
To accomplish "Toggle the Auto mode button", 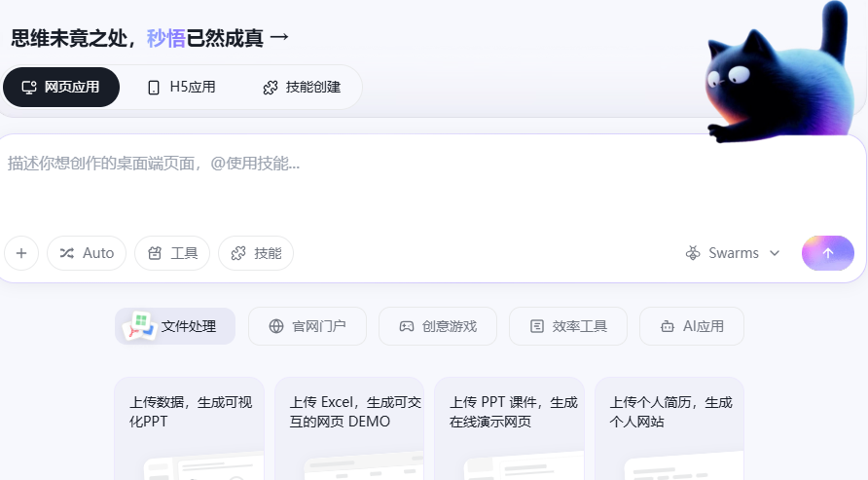I will tap(87, 253).
